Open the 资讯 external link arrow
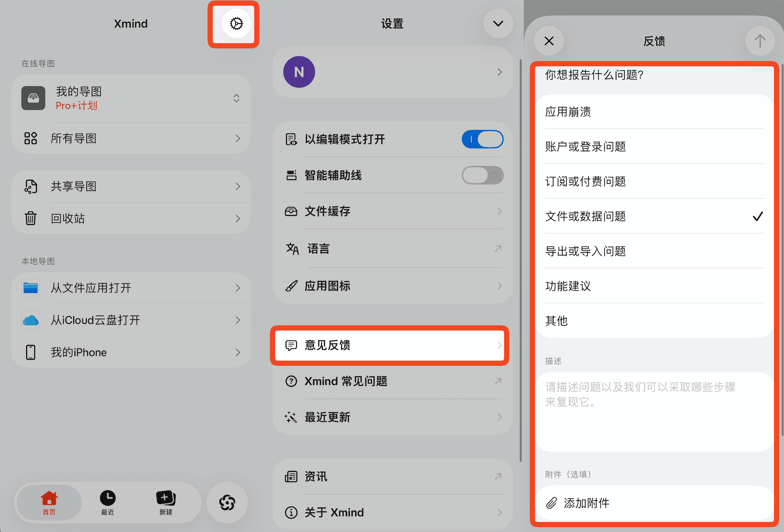This screenshot has width=784, height=532. click(498, 477)
